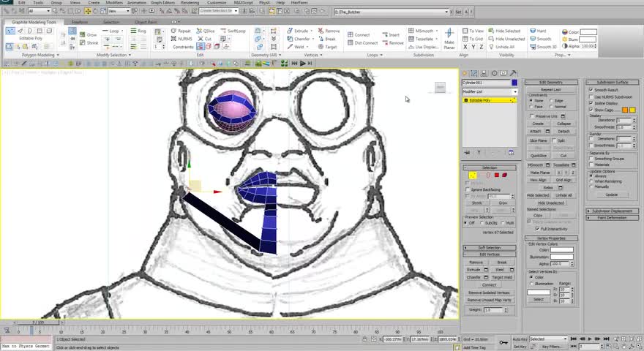
Task: Click Play Animation in the toolbar
Action: point(303,63)
